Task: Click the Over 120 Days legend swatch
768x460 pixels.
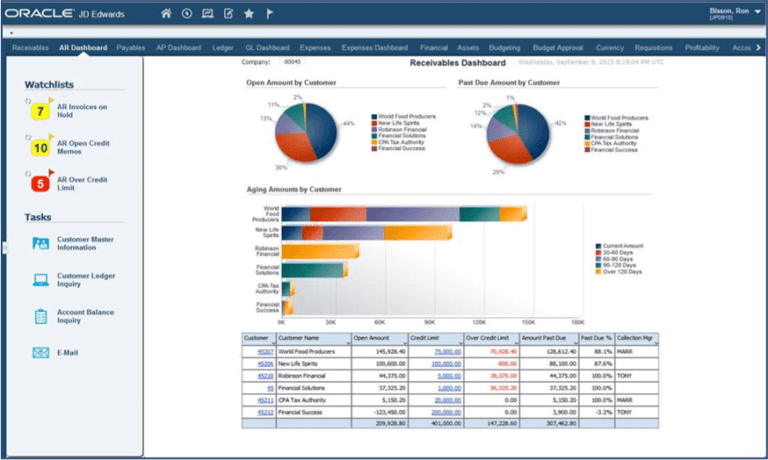Action: (x=598, y=272)
